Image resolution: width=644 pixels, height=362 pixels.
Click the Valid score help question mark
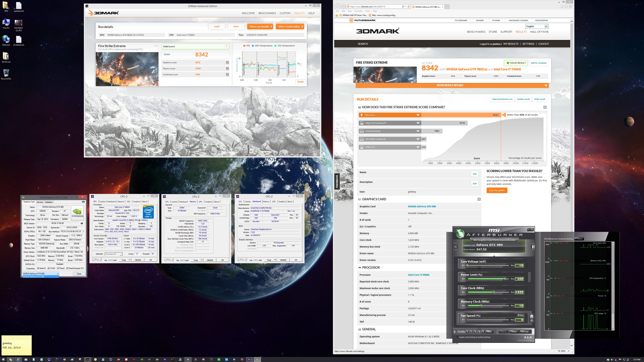point(227,46)
